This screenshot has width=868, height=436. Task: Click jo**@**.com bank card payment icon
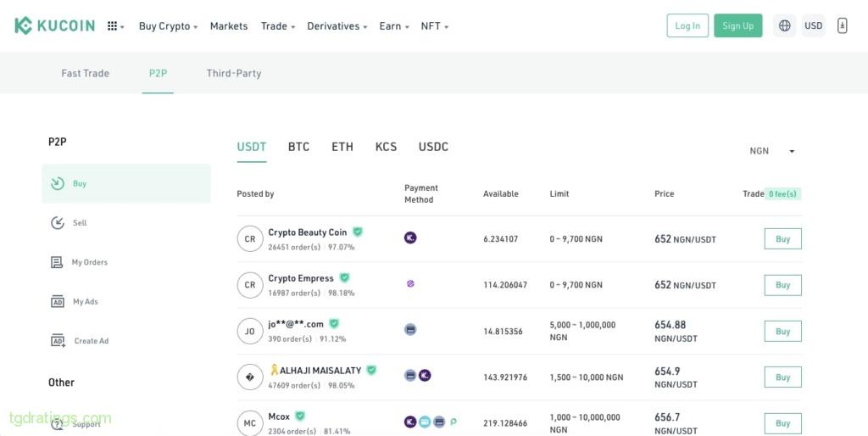click(x=410, y=330)
